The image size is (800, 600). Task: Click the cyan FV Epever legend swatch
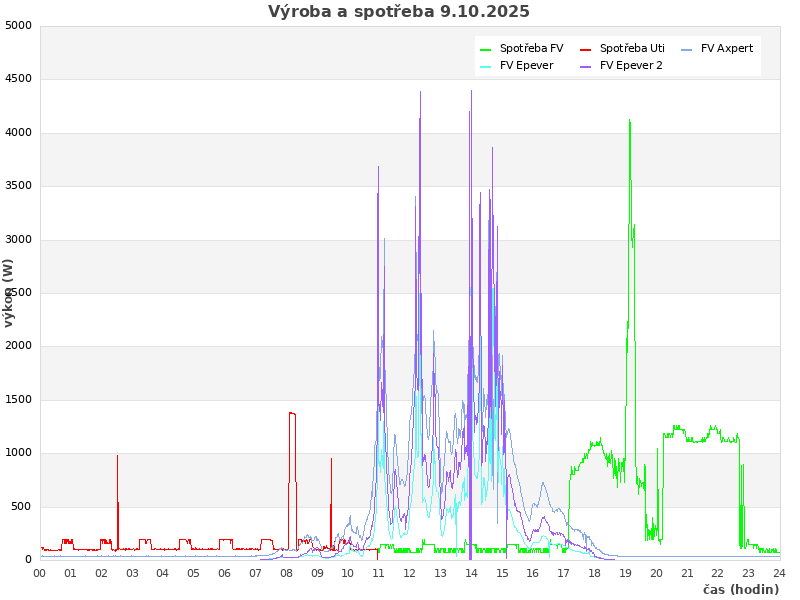click(486, 66)
